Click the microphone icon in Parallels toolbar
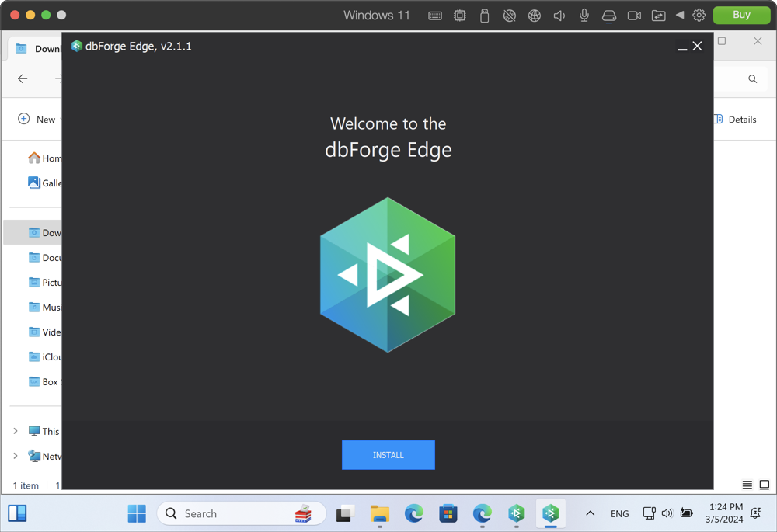The width and height of the screenshot is (777, 532). (x=584, y=16)
